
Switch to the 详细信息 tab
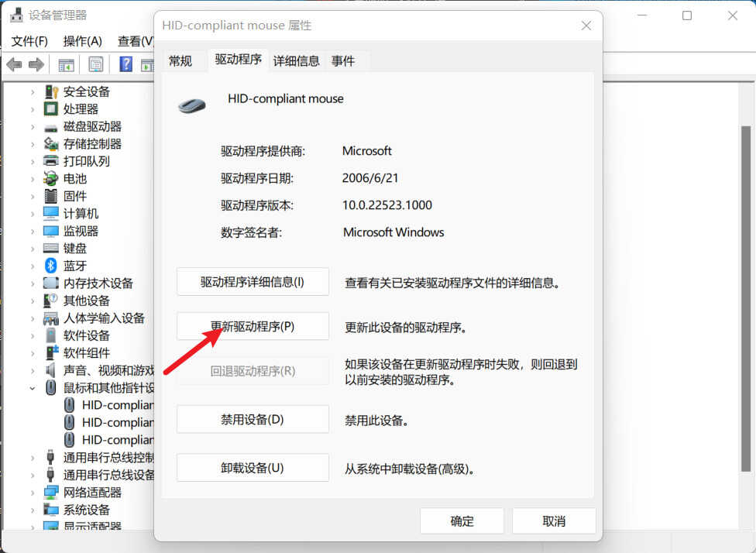(296, 60)
